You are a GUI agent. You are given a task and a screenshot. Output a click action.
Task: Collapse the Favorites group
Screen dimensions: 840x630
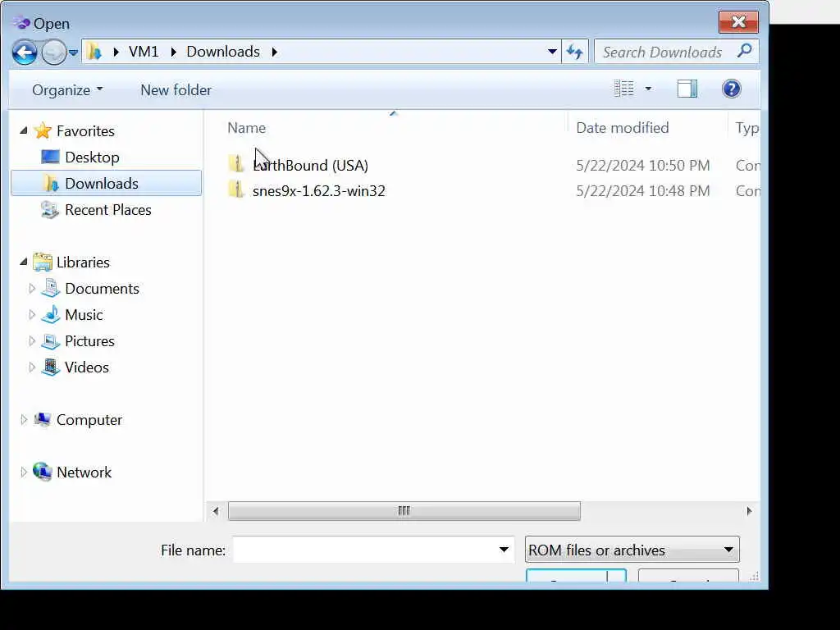click(x=24, y=130)
